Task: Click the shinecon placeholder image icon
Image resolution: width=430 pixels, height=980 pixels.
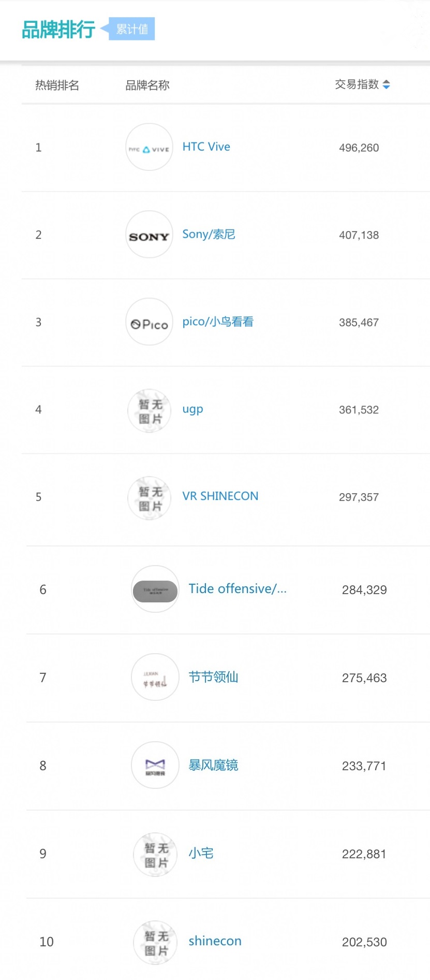Action: click(x=156, y=943)
